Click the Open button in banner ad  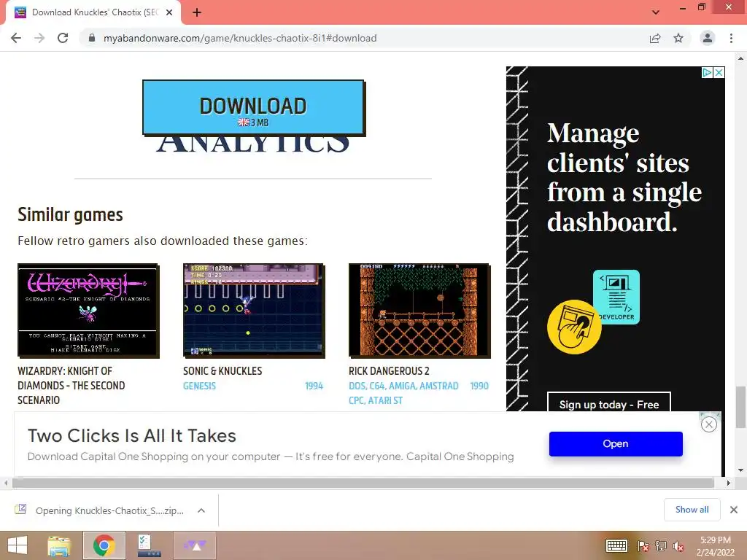pyautogui.click(x=616, y=444)
